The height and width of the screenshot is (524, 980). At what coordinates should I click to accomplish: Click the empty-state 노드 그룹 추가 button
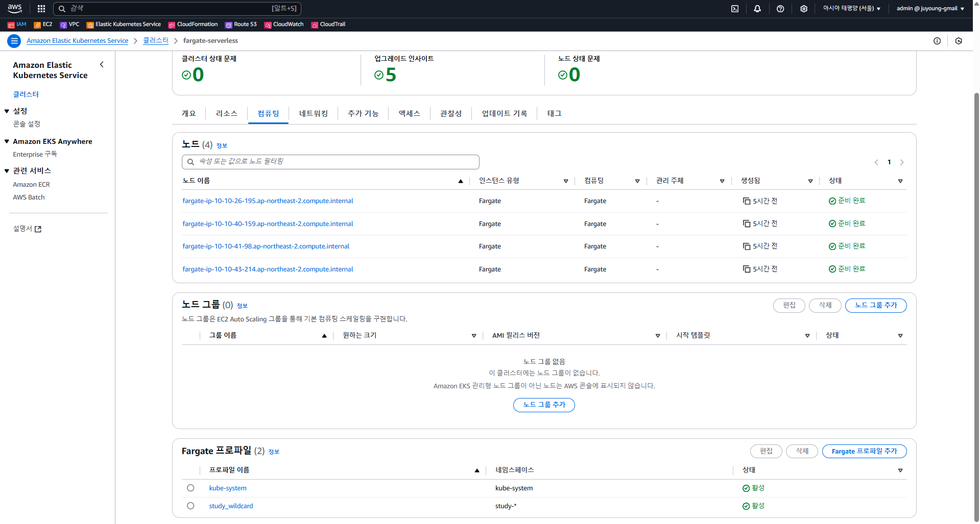coord(544,405)
